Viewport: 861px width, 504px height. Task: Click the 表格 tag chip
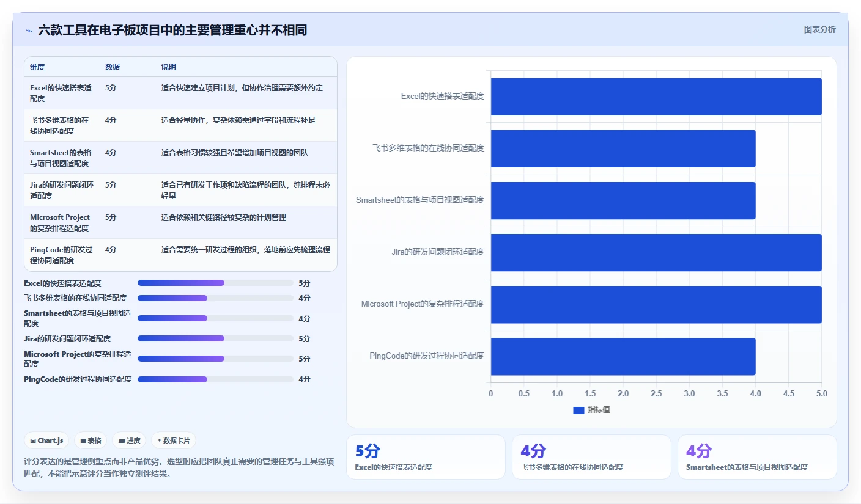pos(91,440)
